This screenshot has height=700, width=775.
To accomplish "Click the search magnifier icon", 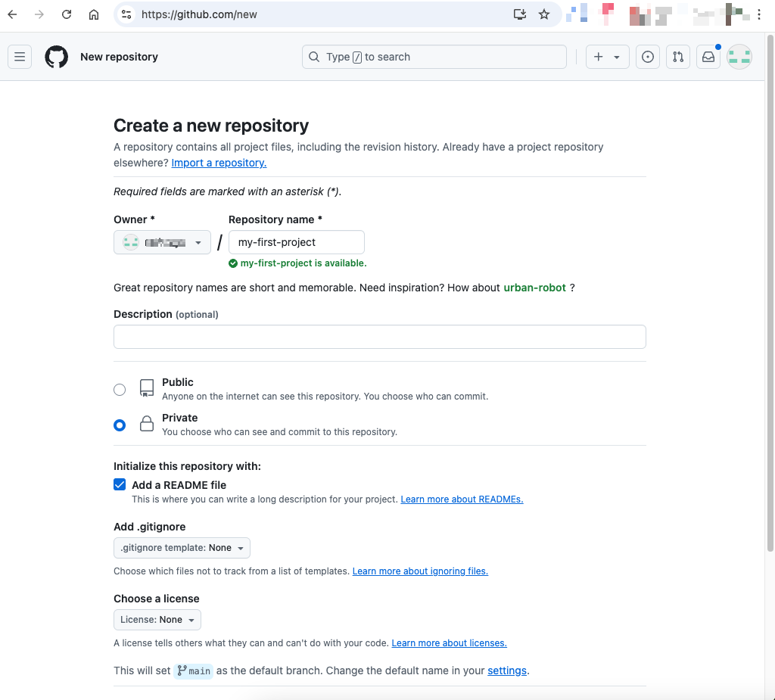I will coord(314,57).
